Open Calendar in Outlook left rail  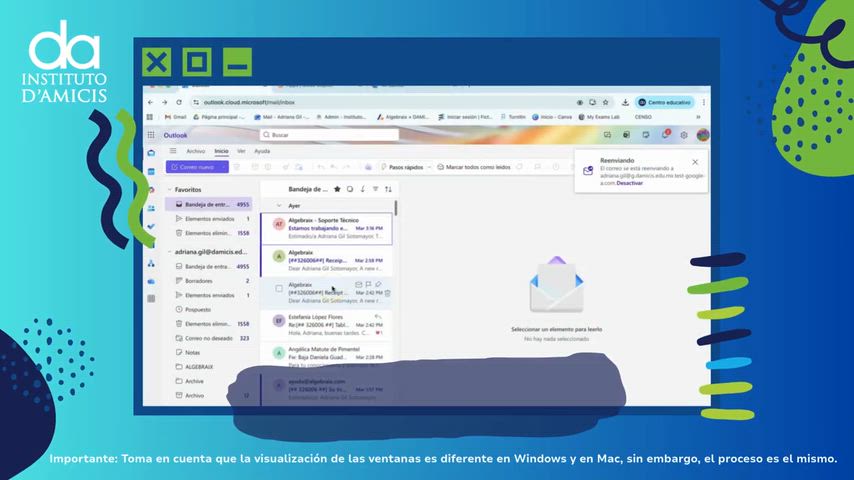coord(151,172)
